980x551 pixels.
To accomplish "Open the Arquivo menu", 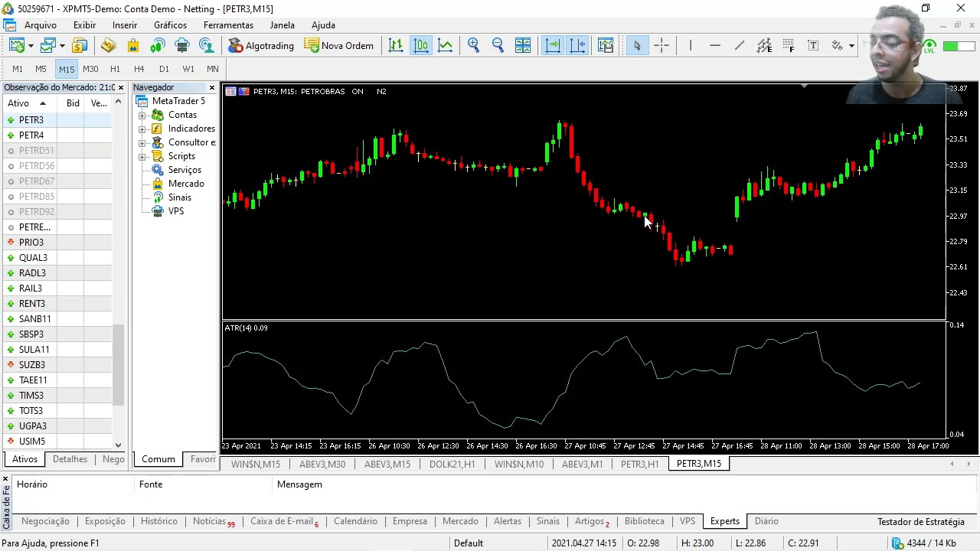I will click(x=41, y=25).
